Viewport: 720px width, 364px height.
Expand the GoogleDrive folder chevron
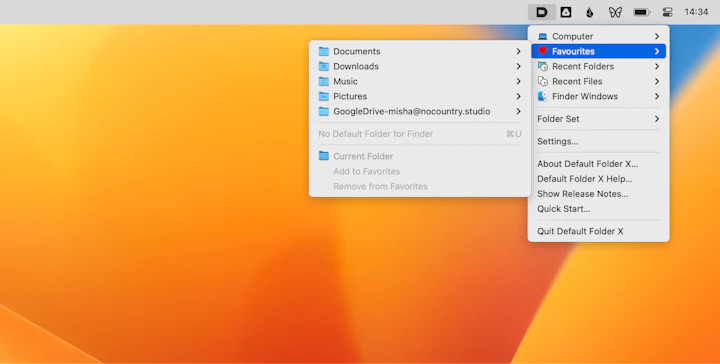point(518,112)
